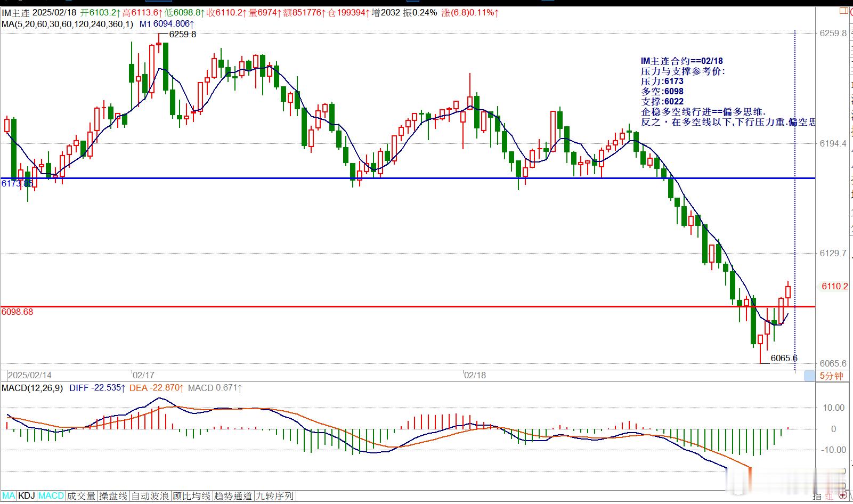Select the MACD indicator tab
The width and height of the screenshot is (853, 504).
51,496
